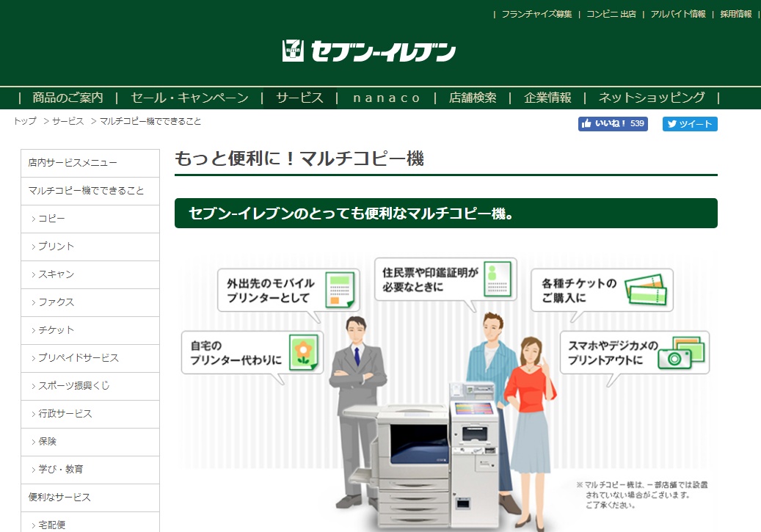Open 企業情報 navigation item
761x532 pixels.
pyautogui.click(x=547, y=98)
